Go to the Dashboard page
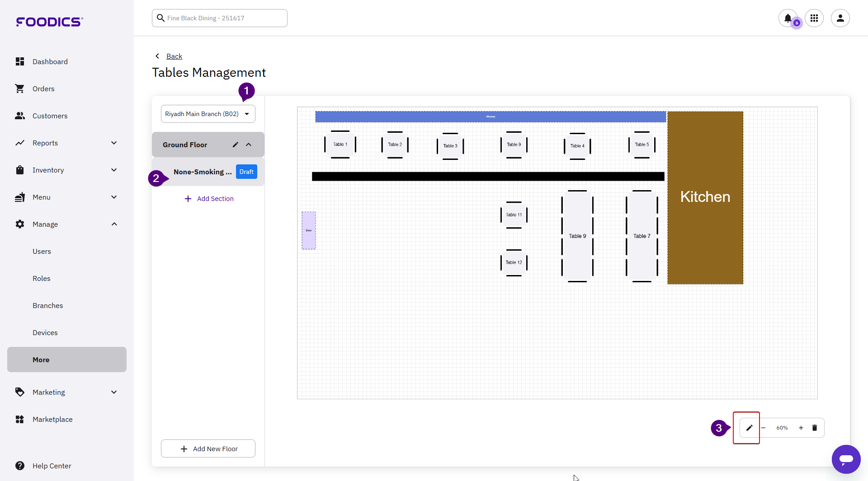 50,61
